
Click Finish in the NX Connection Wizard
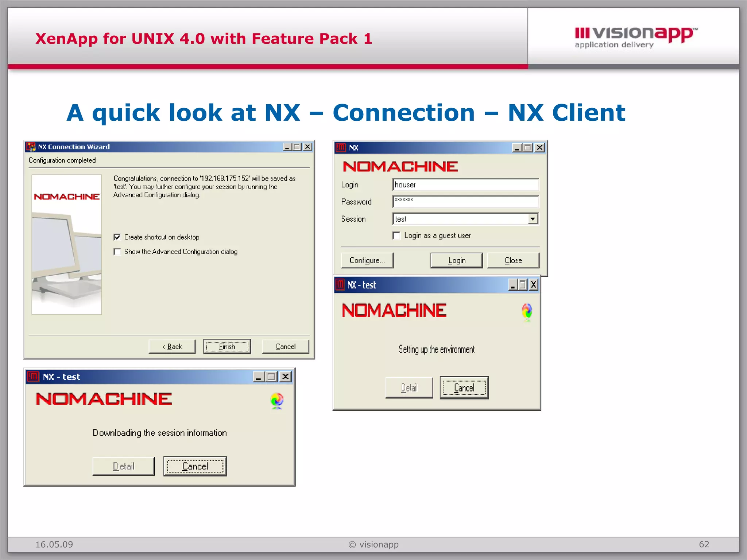point(227,347)
